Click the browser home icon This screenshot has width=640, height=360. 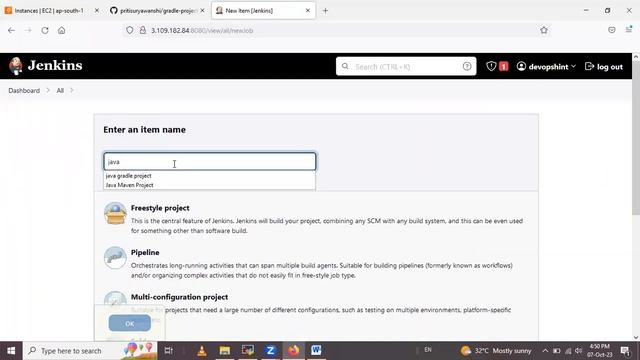[62, 31]
